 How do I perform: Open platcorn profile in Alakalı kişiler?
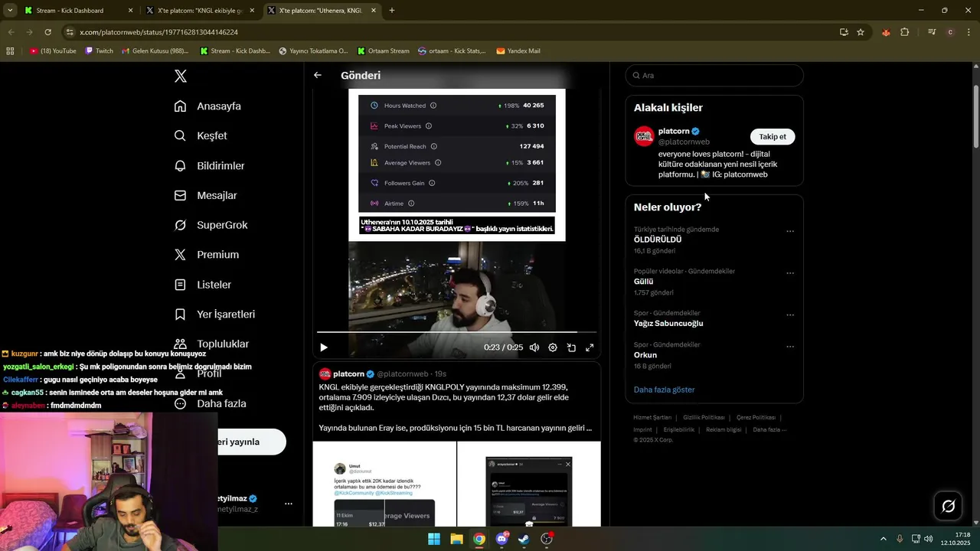(x=674, y=131)
